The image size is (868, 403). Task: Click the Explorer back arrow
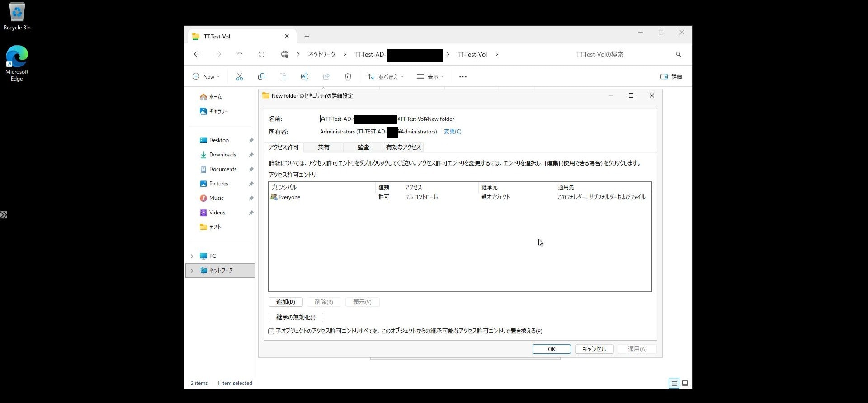point(197,54)
